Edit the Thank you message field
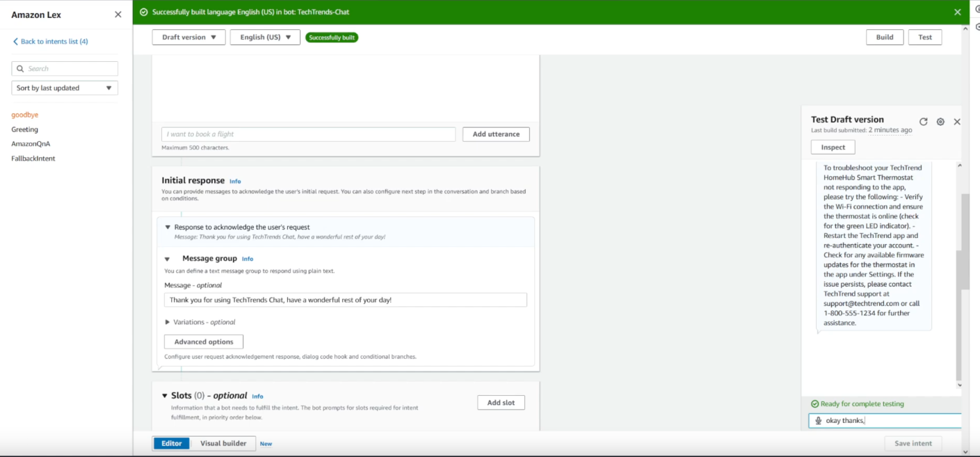 346,300
